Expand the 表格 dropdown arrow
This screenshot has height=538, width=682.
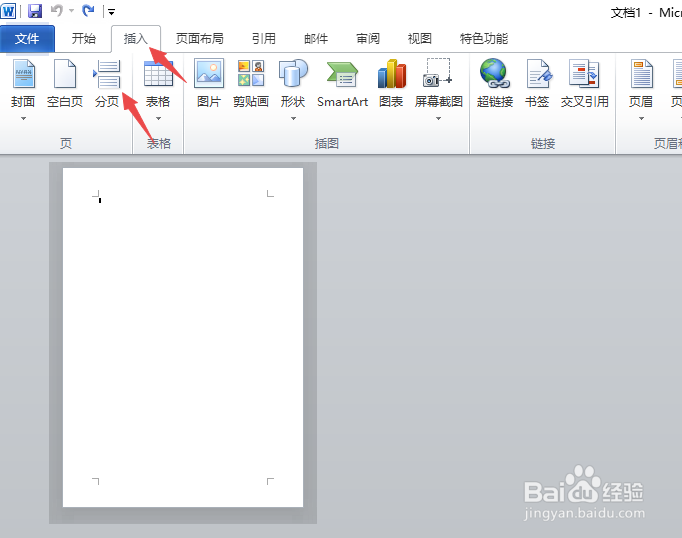click(x=158, y=118)
